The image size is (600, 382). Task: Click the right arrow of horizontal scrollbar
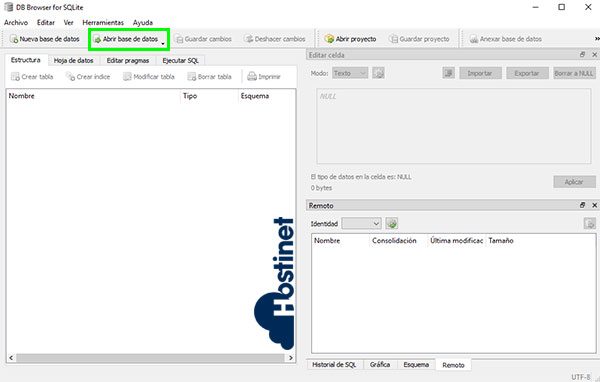(x=290, y=358)
